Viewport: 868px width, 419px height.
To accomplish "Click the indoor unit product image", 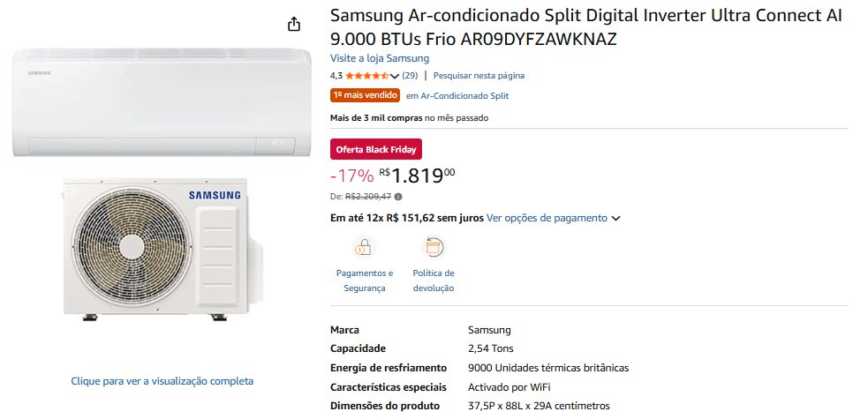I will (x=161, y=102).
